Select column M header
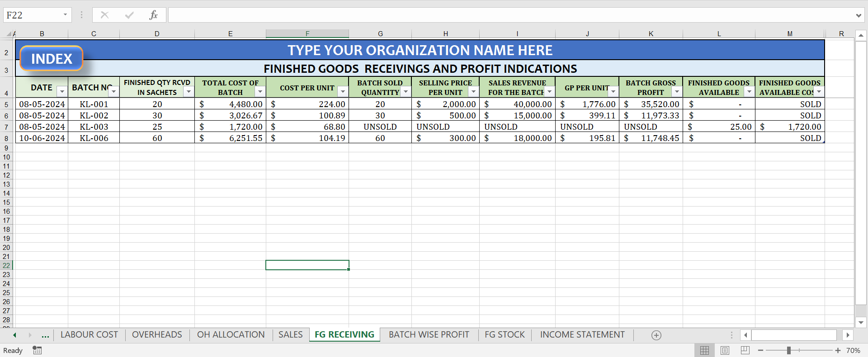Viewport: 868px width, 357px height. pos(790,33)
